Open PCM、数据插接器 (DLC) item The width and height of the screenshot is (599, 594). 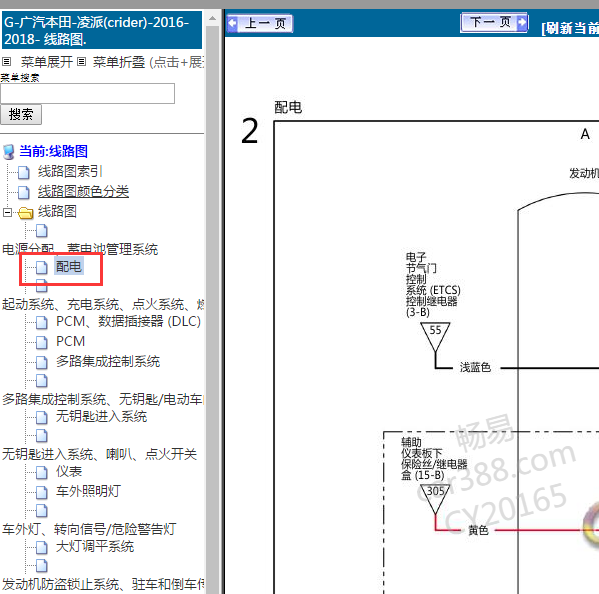pos(128,321)
